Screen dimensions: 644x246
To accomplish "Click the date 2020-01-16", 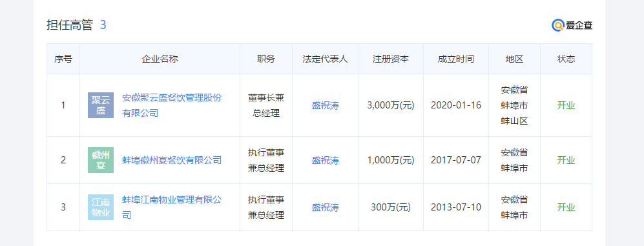I will click(456, 105).
